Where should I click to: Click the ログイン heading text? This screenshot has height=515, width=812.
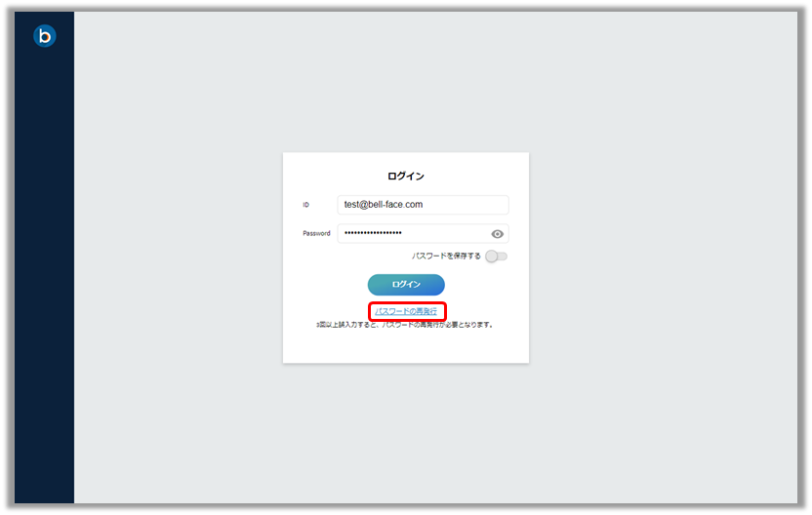(406, 176)
